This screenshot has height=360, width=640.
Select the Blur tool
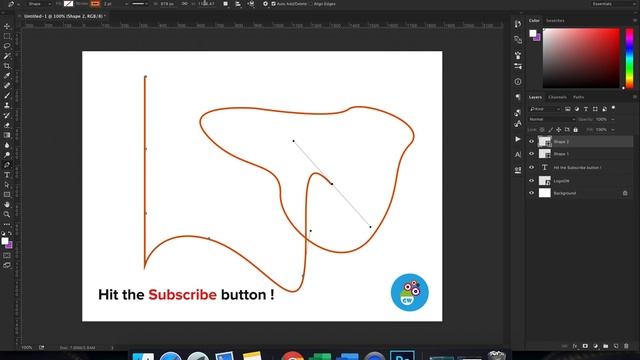click(7, 145)
